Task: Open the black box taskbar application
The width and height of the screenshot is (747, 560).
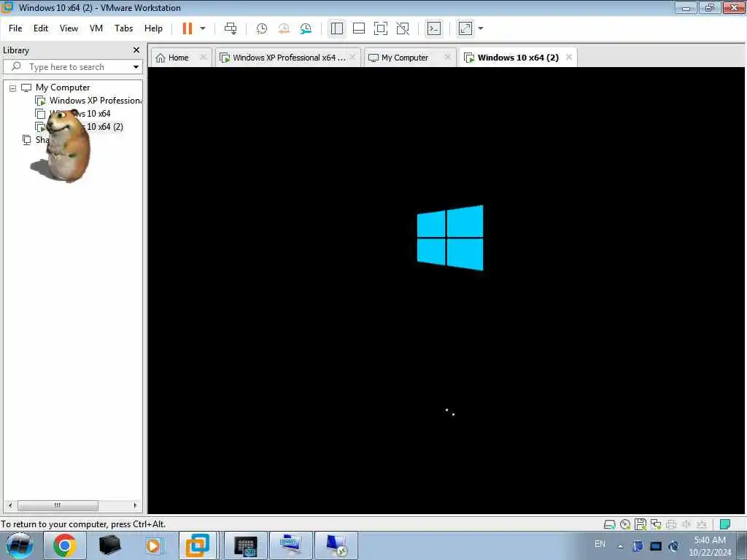Action: [x=109, y=545]
